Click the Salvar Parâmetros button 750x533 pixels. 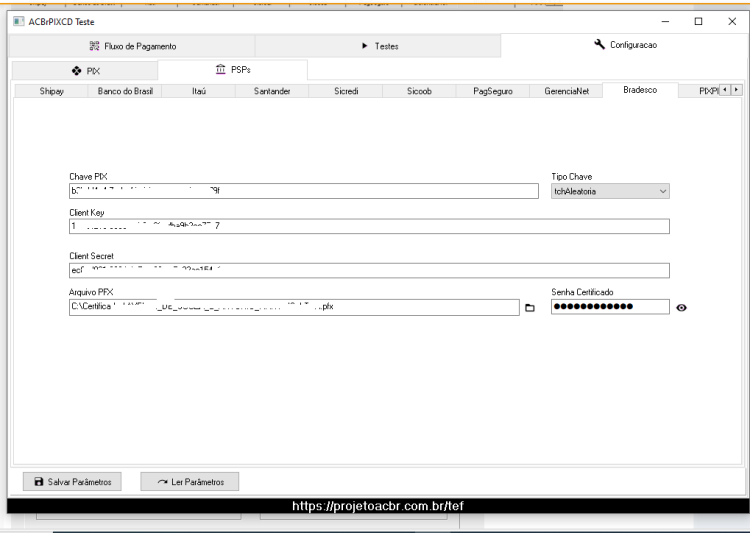(x=72, y=482)
